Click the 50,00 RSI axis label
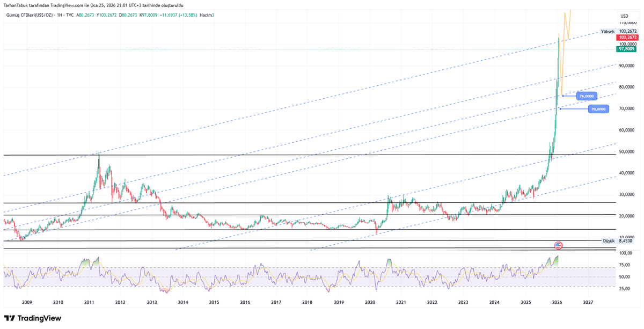 [x=624, y=277]
